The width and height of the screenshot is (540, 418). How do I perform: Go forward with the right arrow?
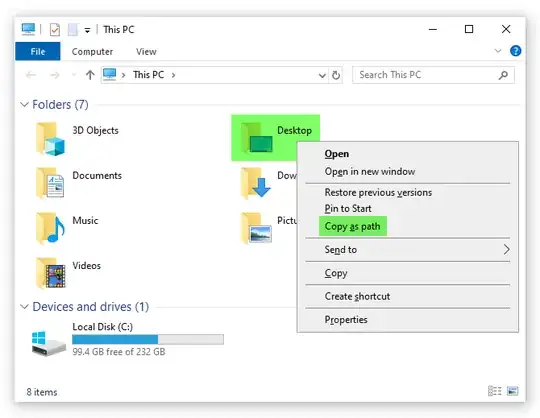coord(55,75)
